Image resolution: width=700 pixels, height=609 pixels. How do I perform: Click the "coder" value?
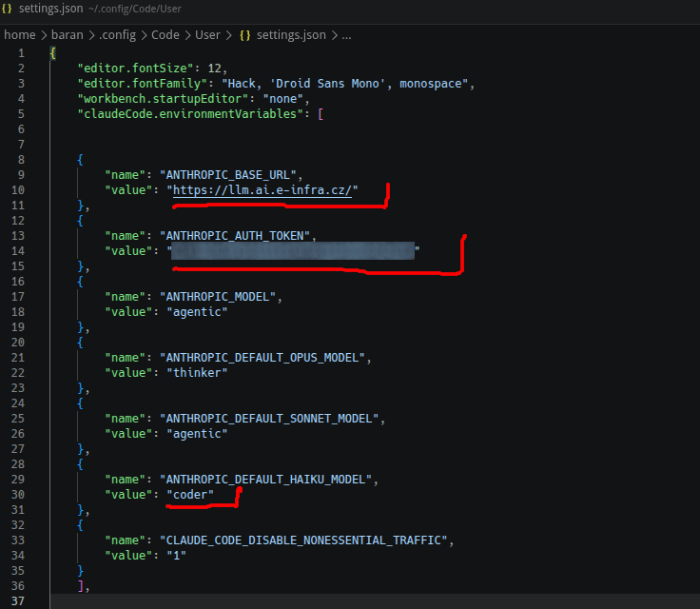coord(190,495)
